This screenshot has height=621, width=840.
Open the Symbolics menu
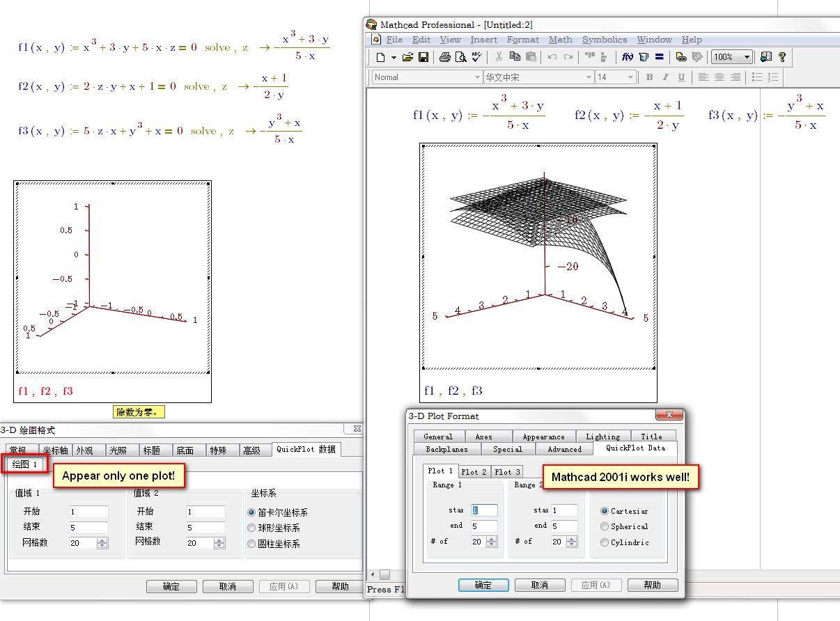pos(605,40)
